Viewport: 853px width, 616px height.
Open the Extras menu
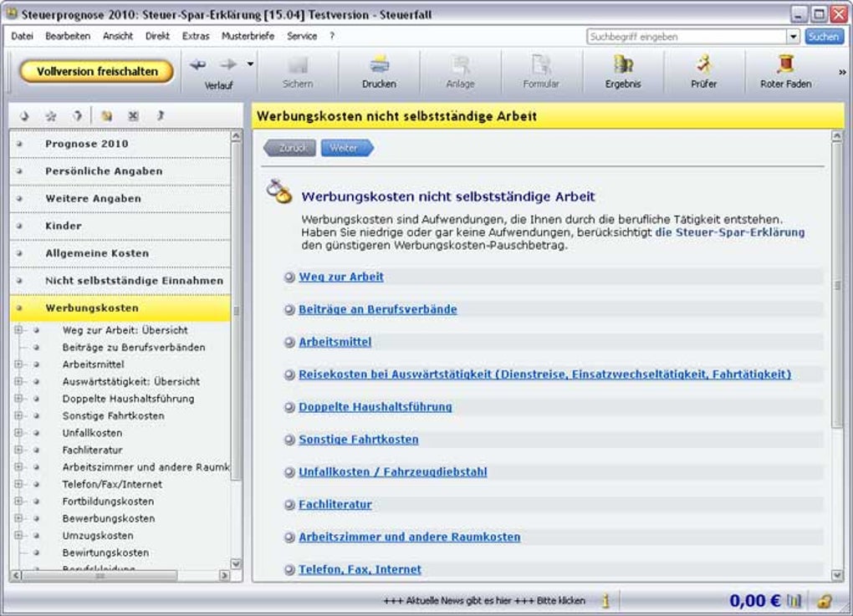pyautogui.click(x=196, y=37)
